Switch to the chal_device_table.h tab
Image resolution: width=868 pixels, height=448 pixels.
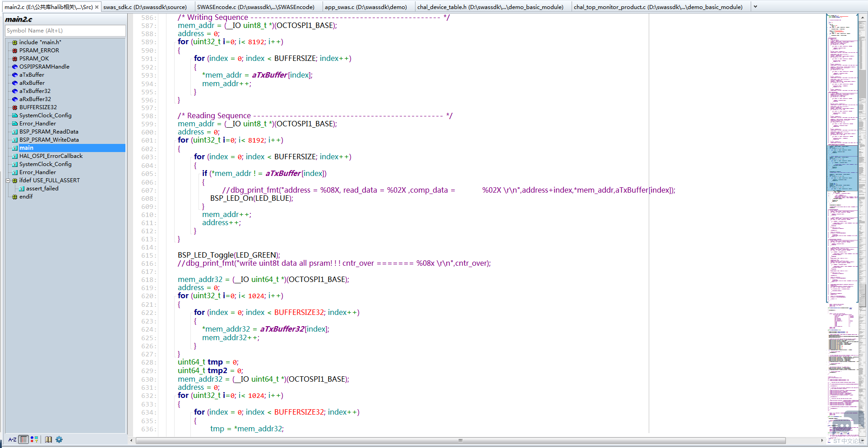pos(490,7)
